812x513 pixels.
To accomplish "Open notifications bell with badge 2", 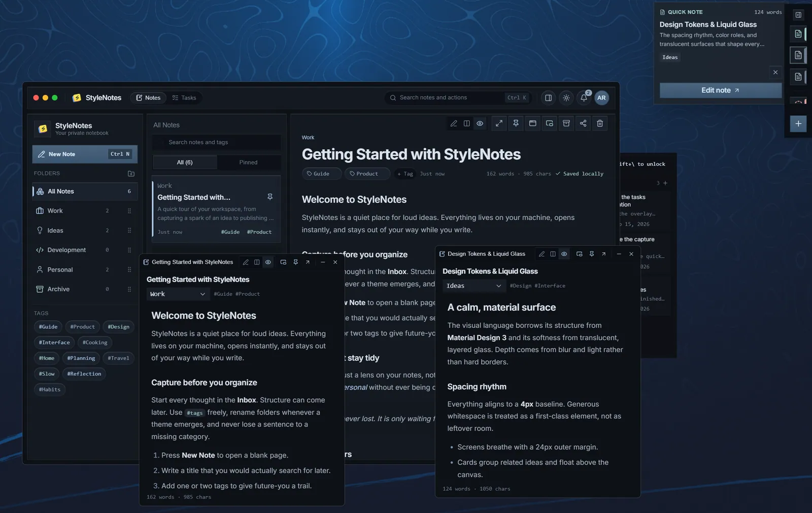I will click(584, 98).
